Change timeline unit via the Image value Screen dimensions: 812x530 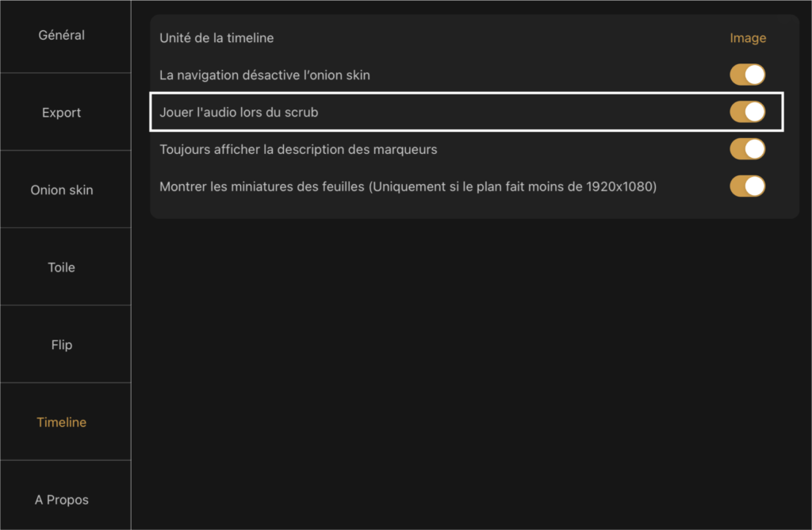pos(748,38)
